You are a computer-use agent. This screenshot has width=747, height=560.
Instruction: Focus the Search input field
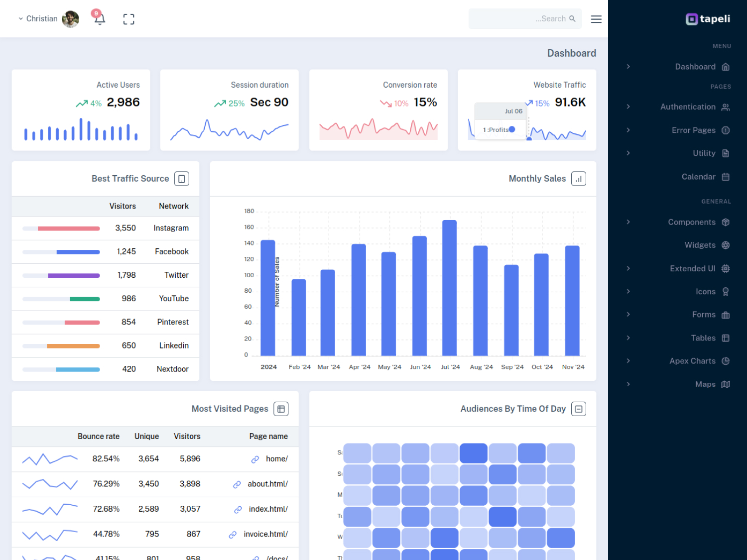(525, 18)
